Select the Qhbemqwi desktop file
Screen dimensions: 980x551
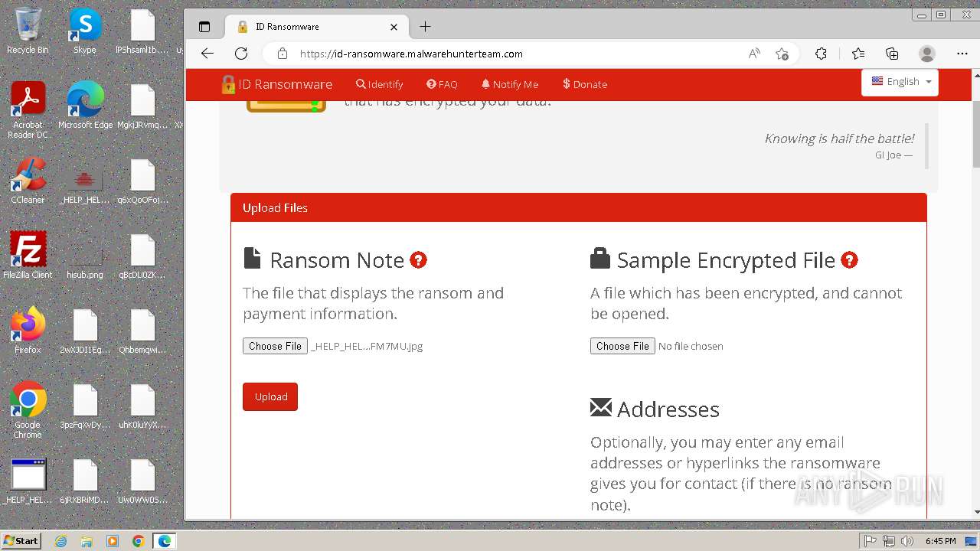tap(142, 331)
